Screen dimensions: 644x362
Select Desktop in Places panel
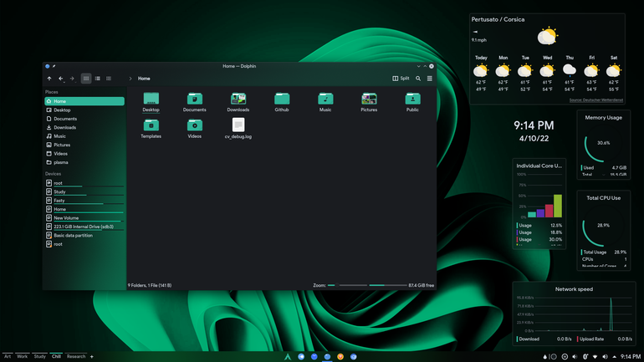[84, 110]
